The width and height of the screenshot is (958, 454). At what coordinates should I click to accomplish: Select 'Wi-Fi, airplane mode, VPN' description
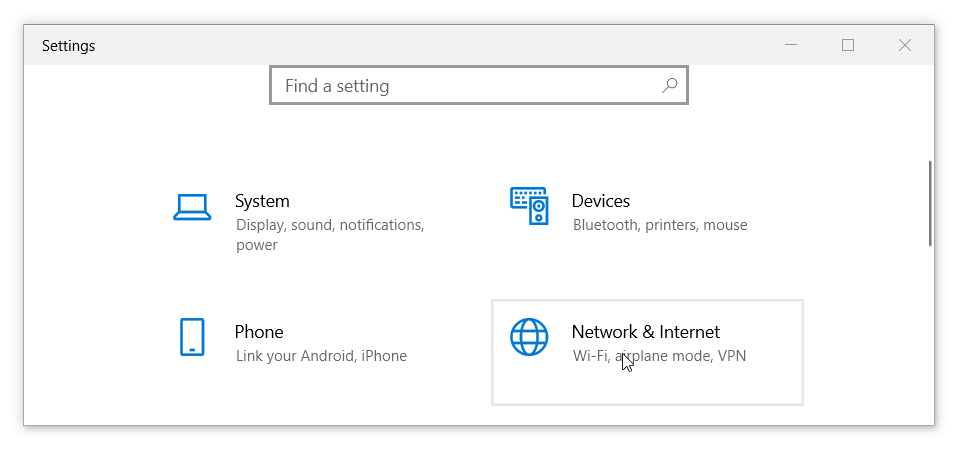pos(659,356)
